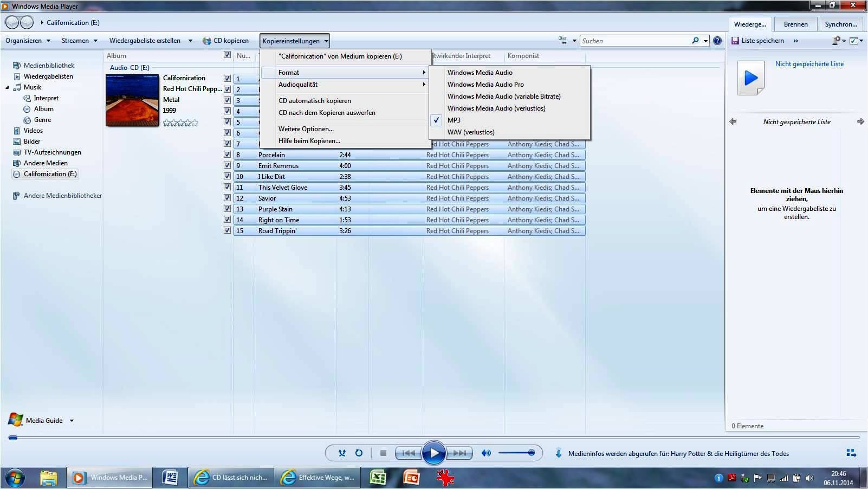This screenshot has width=868, height=489.
Task: Toggle the repeat playback icon
Action: [359, 453]
